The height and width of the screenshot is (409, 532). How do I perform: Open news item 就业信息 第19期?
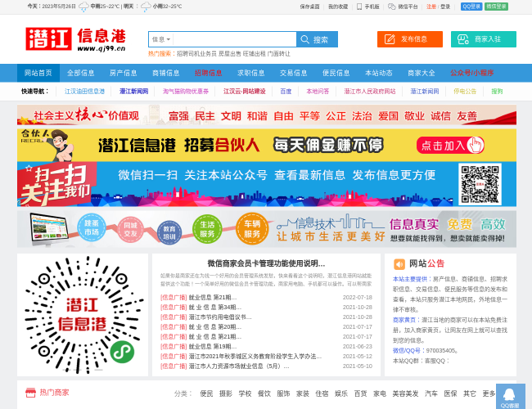(x=213, y=347)
